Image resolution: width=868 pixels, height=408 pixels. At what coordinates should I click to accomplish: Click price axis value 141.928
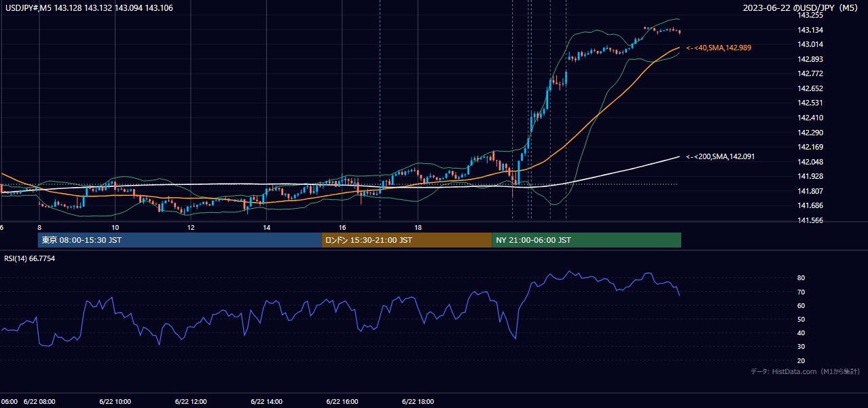click(x=810, y=176)
